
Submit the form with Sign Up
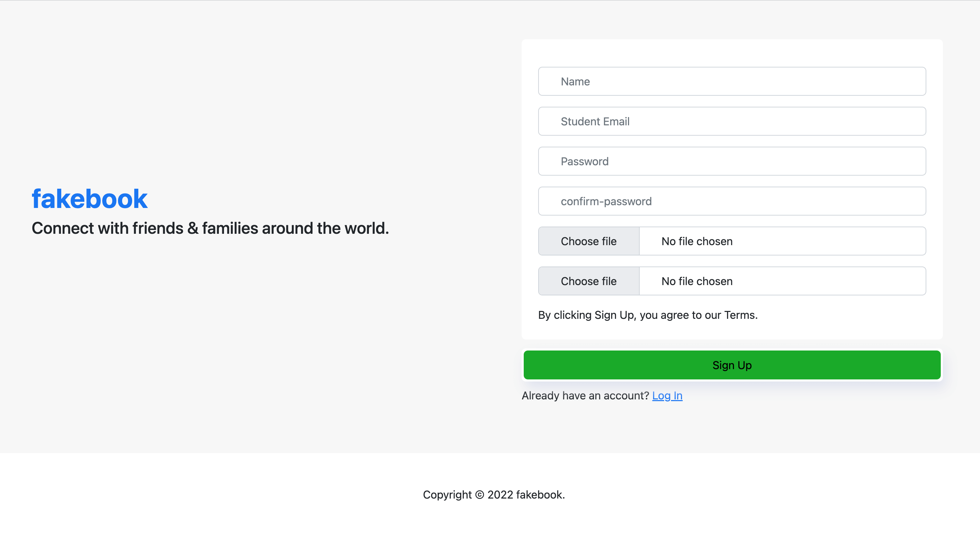point(732,365)
